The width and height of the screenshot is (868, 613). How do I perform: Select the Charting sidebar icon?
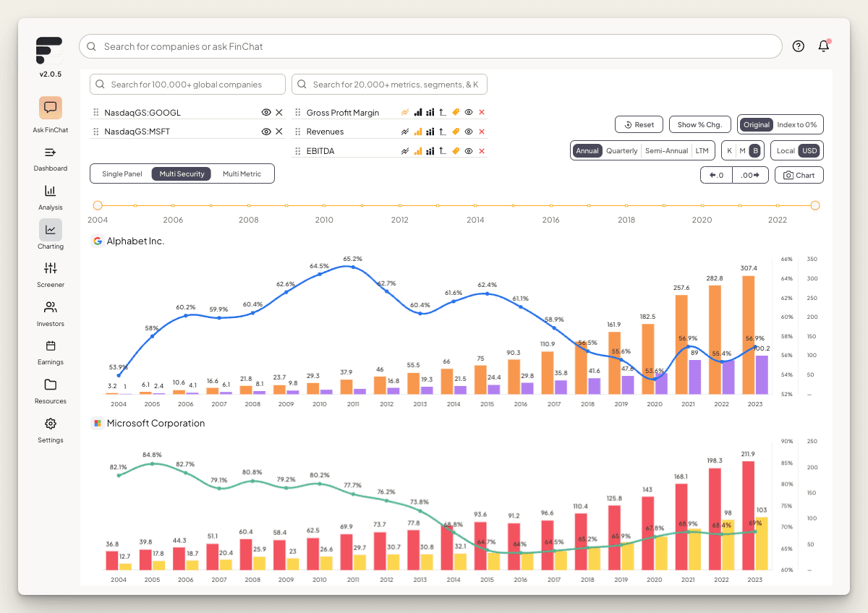(x=51, y=230)
